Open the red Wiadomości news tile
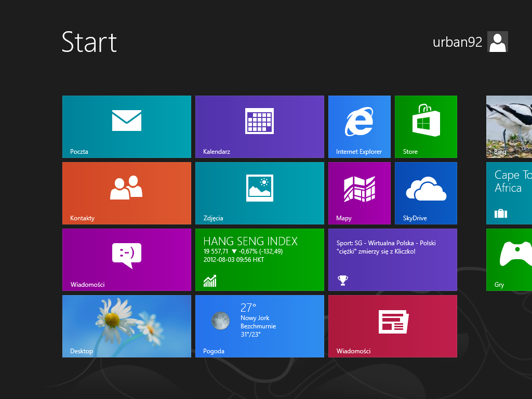Screen dimensions: 532x399 (x=392, y=326)
